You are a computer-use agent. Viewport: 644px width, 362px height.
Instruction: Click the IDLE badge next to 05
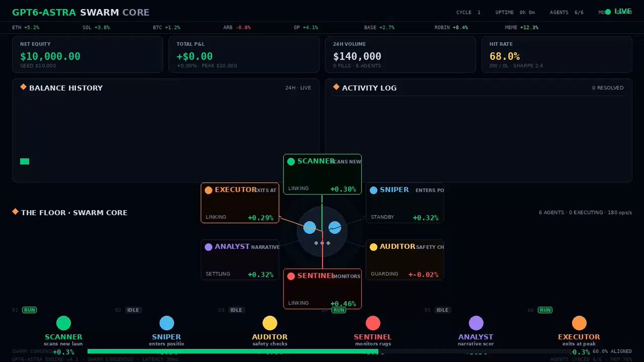(442, 310)
